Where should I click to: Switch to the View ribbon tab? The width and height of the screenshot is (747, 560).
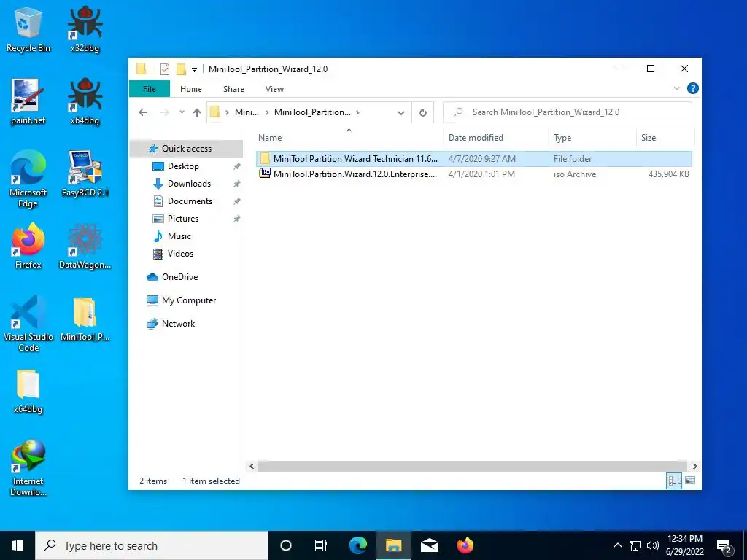pyautogui.click(x=274, y=89)
